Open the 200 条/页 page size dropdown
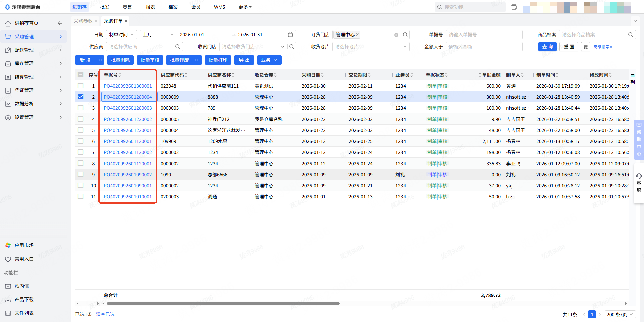 620,314
